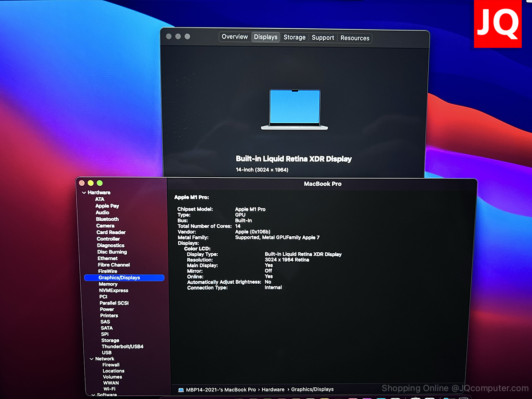
Task: Select Storage in the System Information sidebar
Action: click(110, 340)
